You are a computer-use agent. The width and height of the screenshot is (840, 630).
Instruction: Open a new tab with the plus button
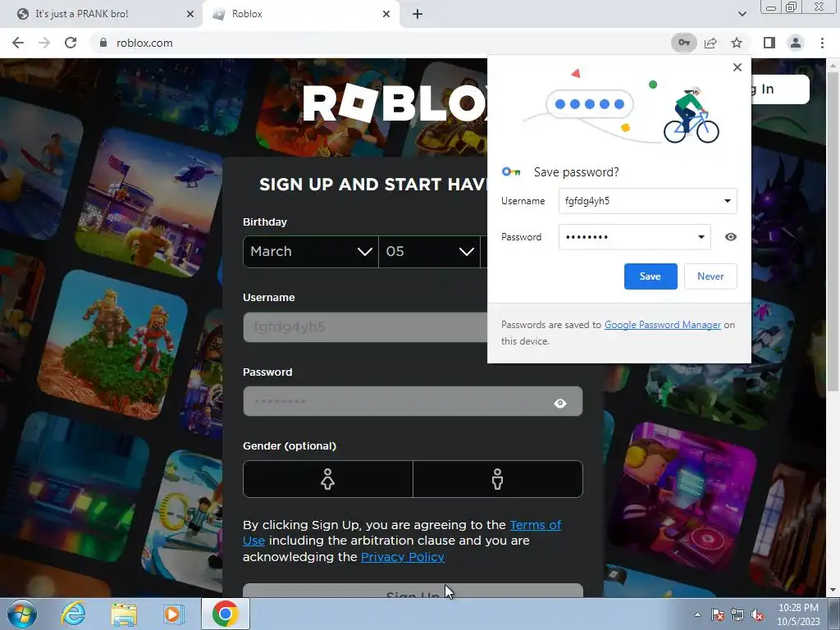click(x=418, y=14)
